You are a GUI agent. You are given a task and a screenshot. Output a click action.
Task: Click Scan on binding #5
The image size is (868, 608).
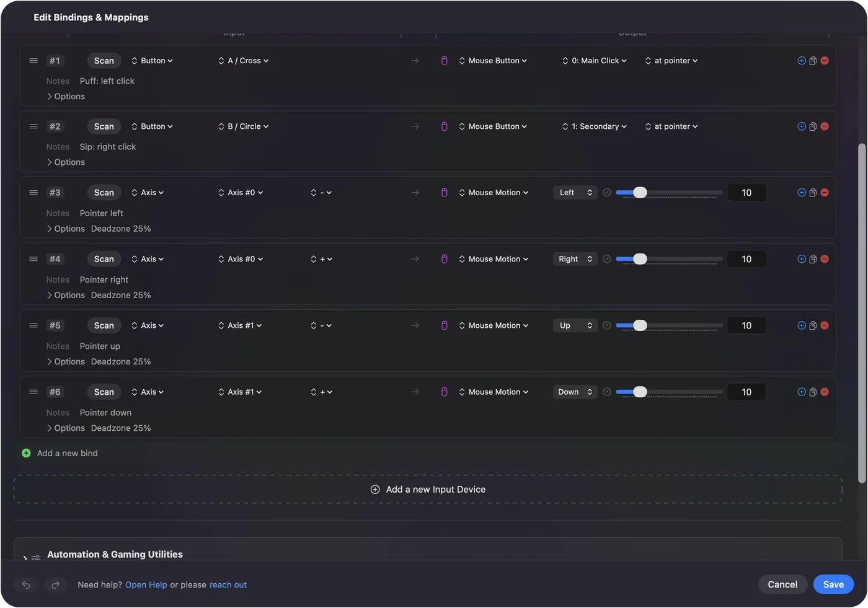104,325
